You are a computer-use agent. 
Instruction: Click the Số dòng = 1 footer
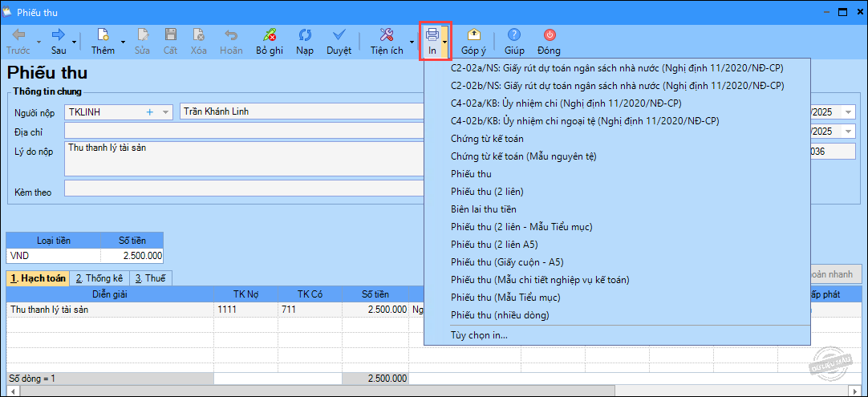[x=110, y=379]
